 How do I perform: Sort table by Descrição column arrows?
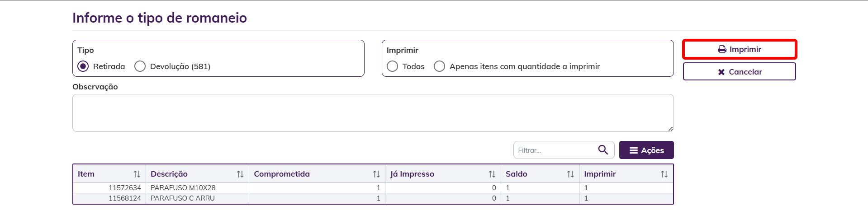pyautogui.click(x=240, y=174)
